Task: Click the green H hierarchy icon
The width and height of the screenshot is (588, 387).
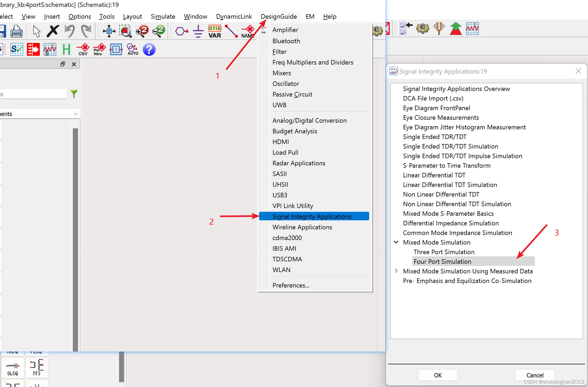Action: [66, 50]
